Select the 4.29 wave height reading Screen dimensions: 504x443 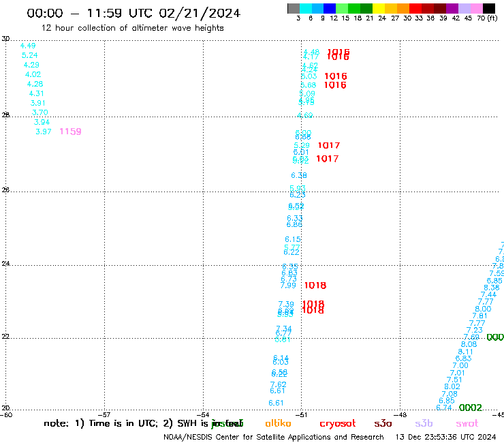(x=31, y=65)
